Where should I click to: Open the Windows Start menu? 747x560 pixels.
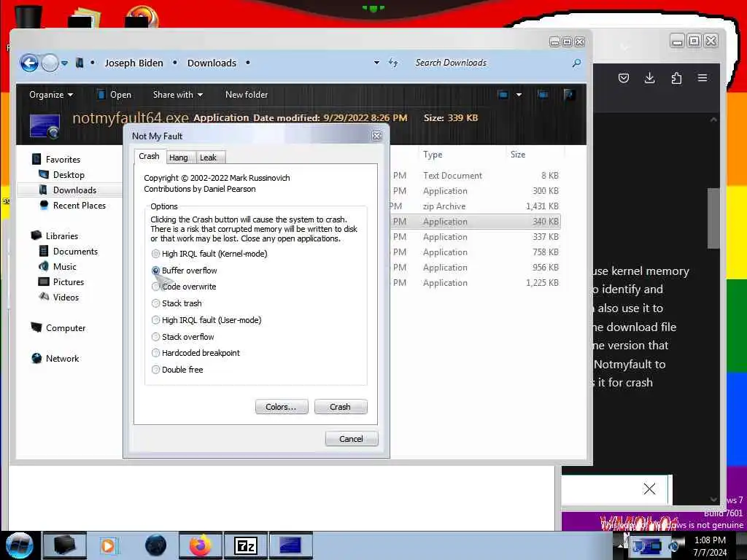(20, 545)
